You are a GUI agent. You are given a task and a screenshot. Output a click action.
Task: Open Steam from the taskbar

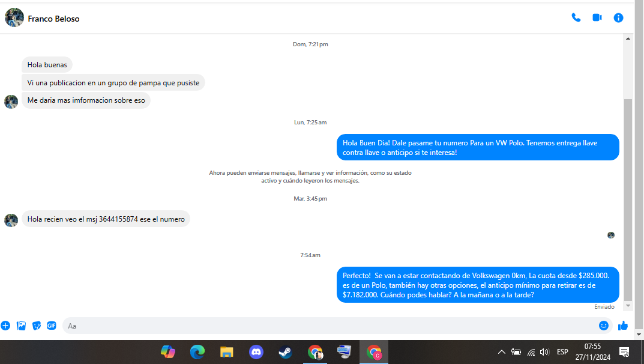[286, 352]
